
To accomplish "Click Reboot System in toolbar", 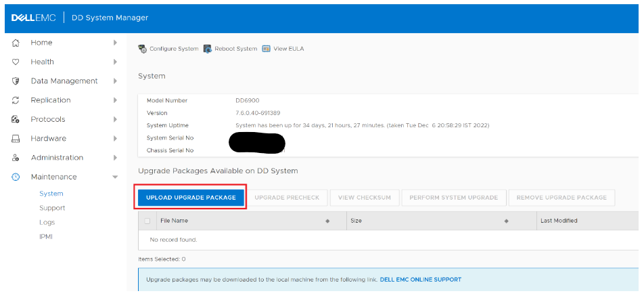I will 231,49.
